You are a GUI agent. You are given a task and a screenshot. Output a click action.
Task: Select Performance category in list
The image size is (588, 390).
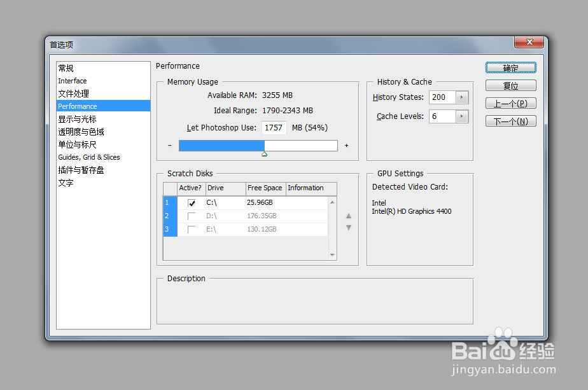coord(103,106)
